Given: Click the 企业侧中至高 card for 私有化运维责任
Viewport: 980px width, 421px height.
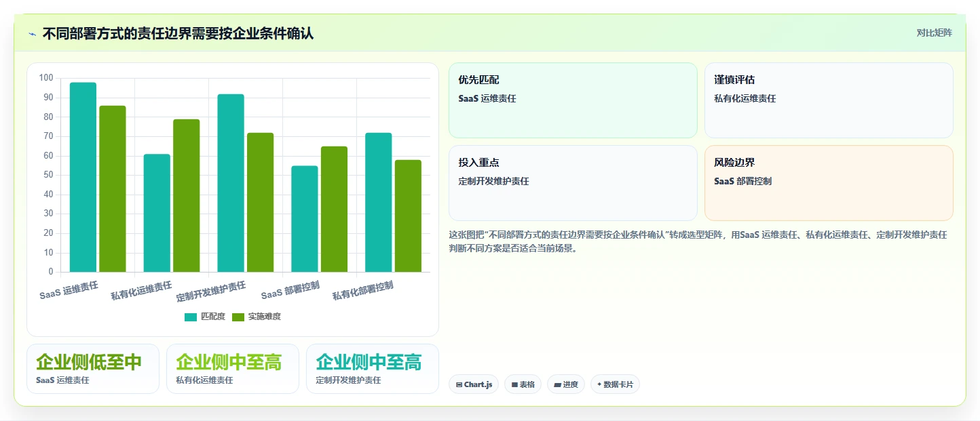Looking at the screenshot, I should 233,369.
